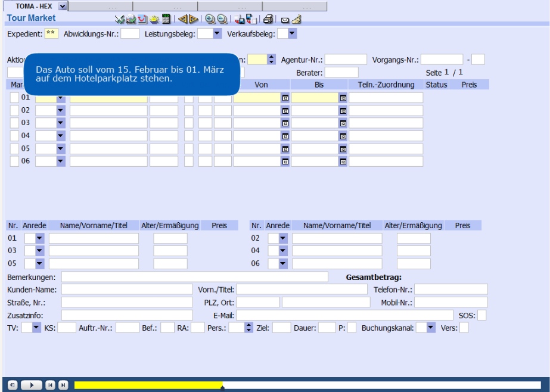
Task: Open Bis calendar picker for row 01
Action: 343,98
